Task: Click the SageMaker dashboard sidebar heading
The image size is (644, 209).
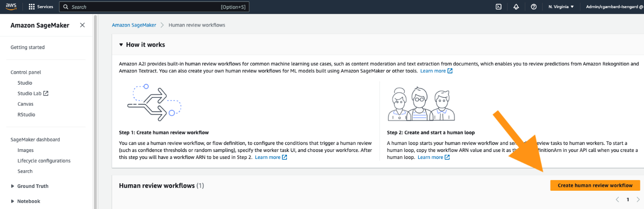Action: click(x=35, y=139)
